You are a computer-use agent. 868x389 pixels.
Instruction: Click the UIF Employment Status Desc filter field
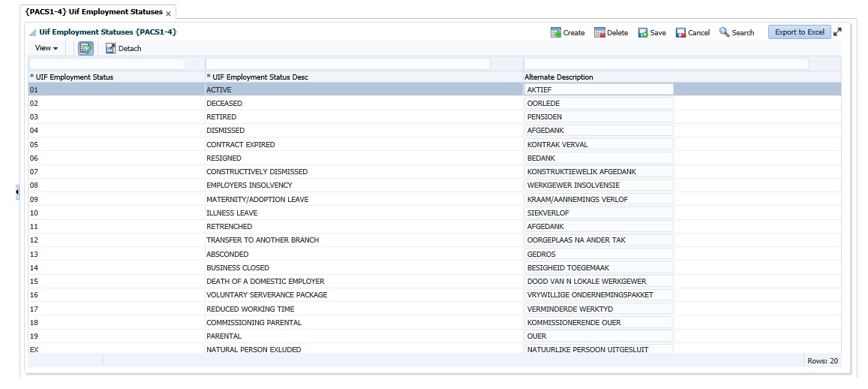tap(347, 64)
